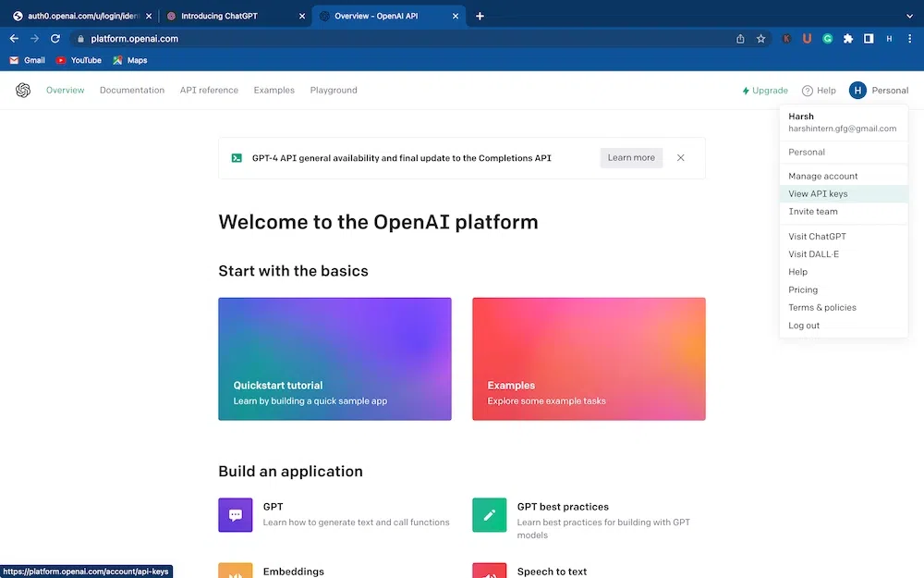Click the K extension icon
Screen dimensions: 924x578
[x=786, y=38]
